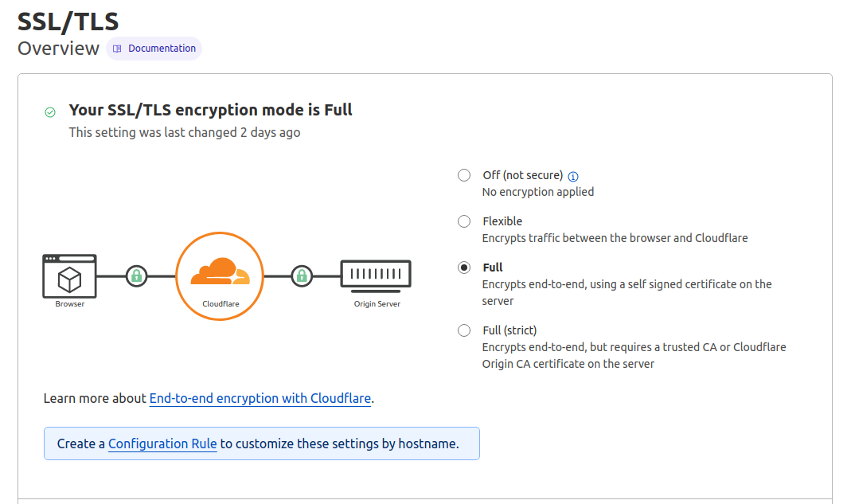Click the SSL/TLS page title
Screen dimensions: 851x504
point(68,21)
